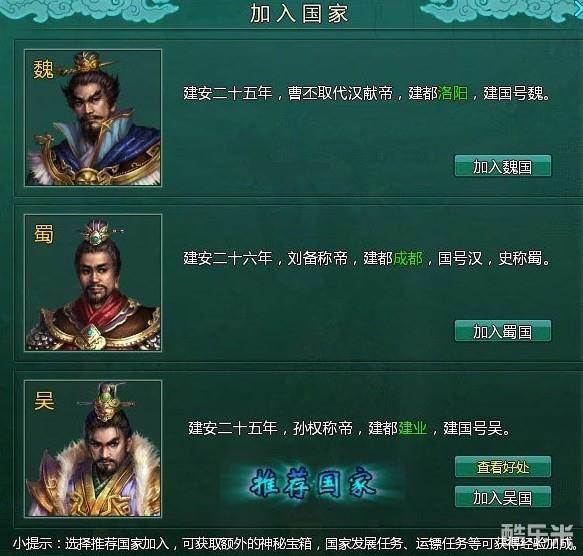The width and height of the screenshot is (583, 556).
Task: Click the 加入国家 title header
Action: coord(299,14)
